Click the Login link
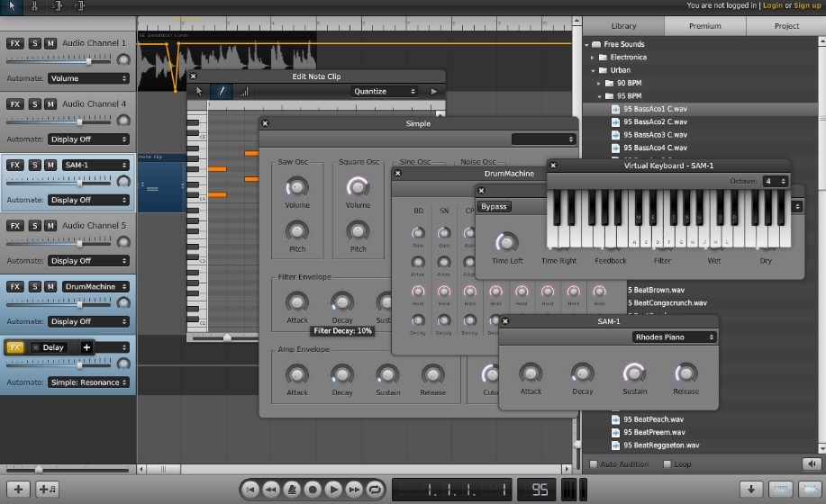Image resolution: width=826 pixels, height=504 pixels. (772, 5)
